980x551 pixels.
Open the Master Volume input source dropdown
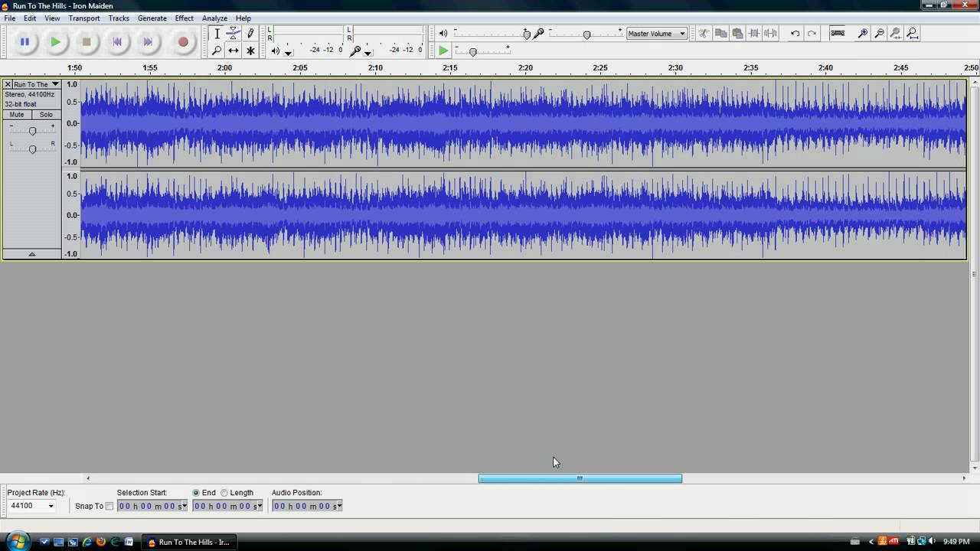pos(657,34)
